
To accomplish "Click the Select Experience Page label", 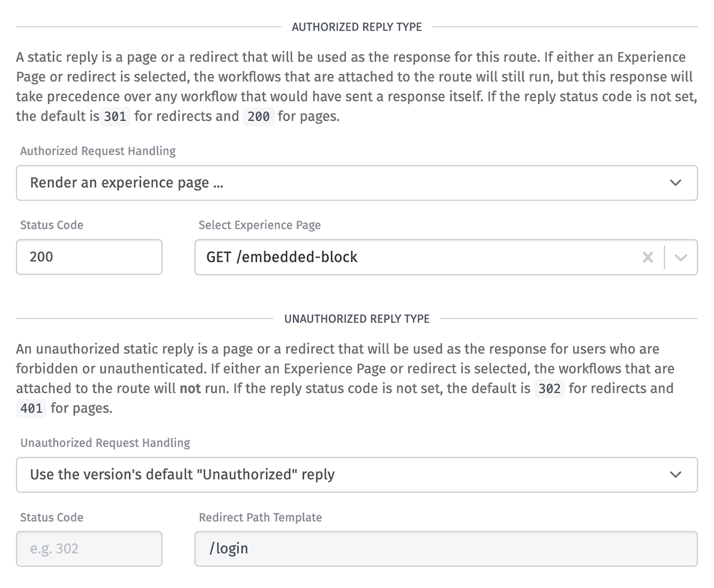I will click(259, 225).
